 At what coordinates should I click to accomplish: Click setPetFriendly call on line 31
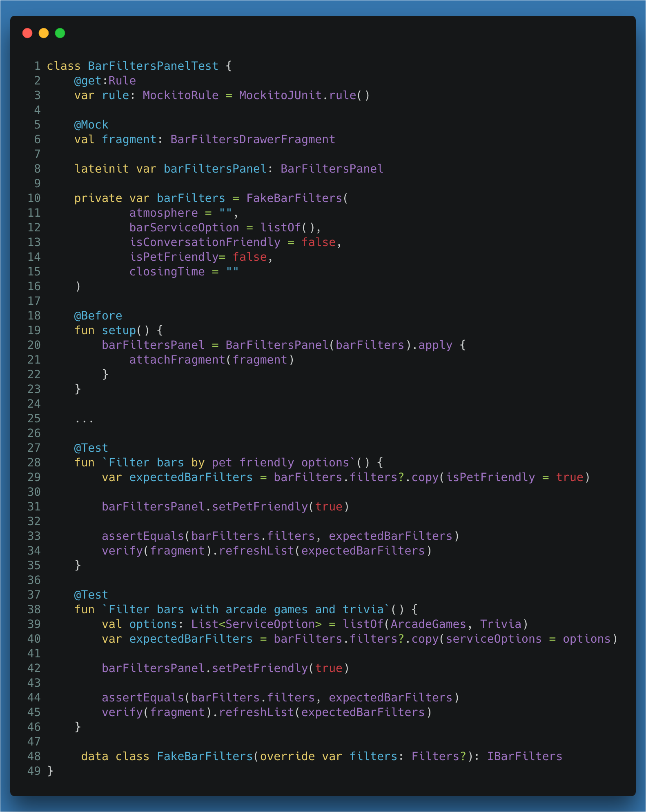(260, 507)
